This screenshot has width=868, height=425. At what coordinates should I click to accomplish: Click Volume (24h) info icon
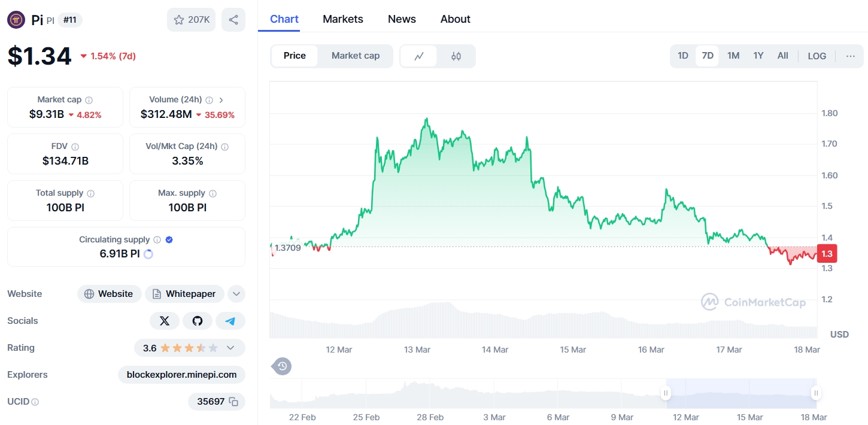pos(210,100)
